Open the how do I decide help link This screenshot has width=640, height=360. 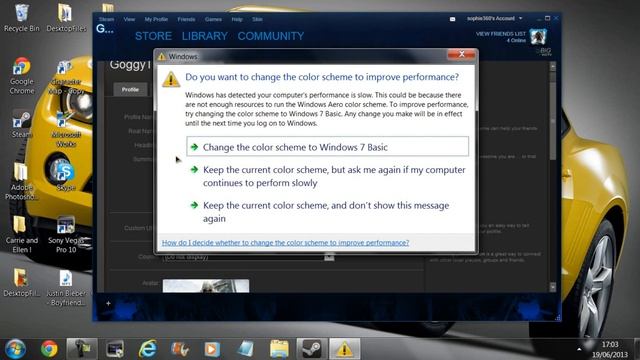[285, 242]
